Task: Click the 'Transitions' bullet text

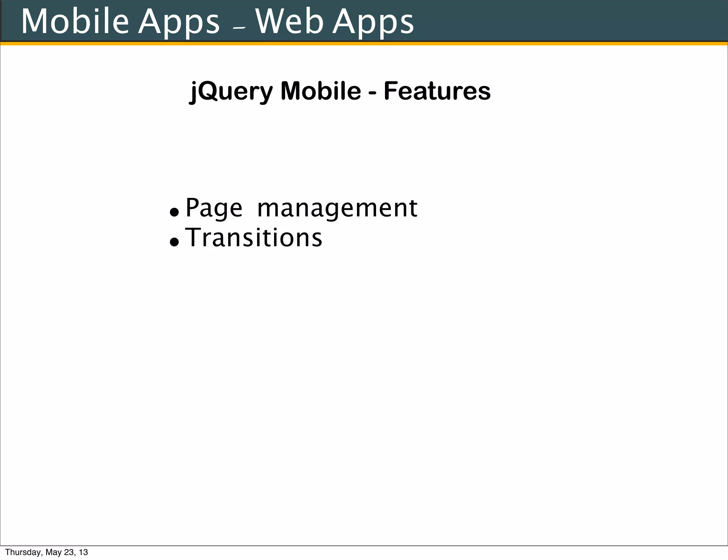Action: click(254, 237)
